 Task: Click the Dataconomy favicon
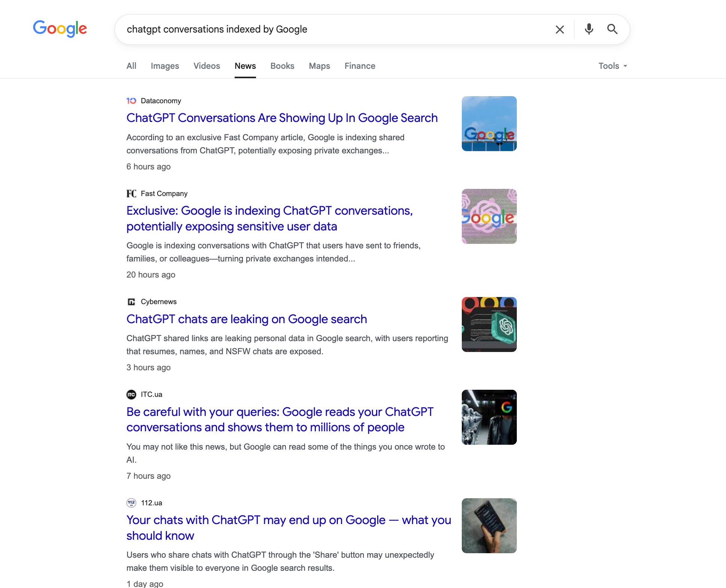(131, 101)
